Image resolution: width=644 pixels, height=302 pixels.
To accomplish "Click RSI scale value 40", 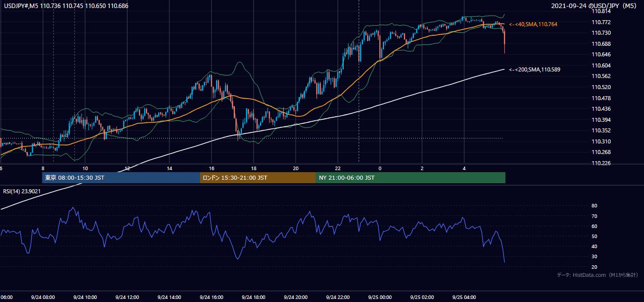I will pos(594,246).
